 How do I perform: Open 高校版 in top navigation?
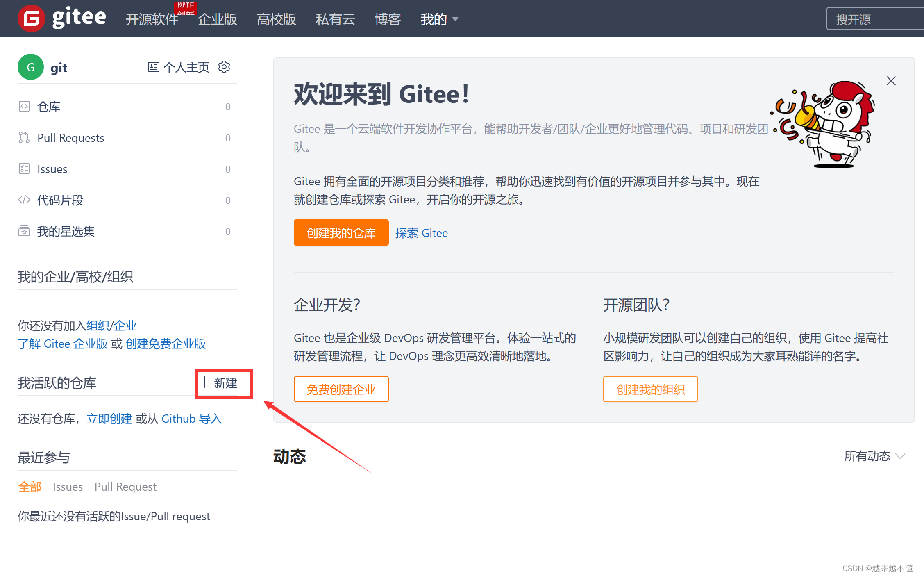coord(277,19)
